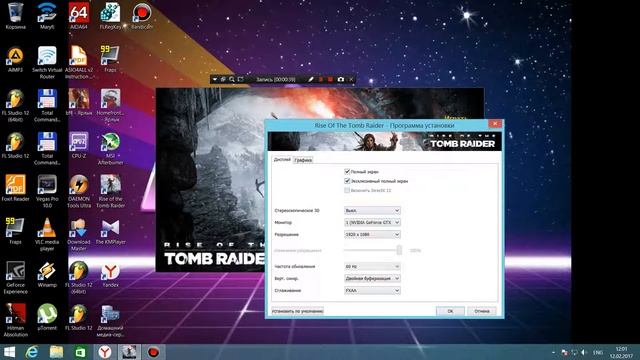Launch AIDA64 from the desktop
Image resolution: width=640 pixels, height=360 pixels.
point(79,16)
